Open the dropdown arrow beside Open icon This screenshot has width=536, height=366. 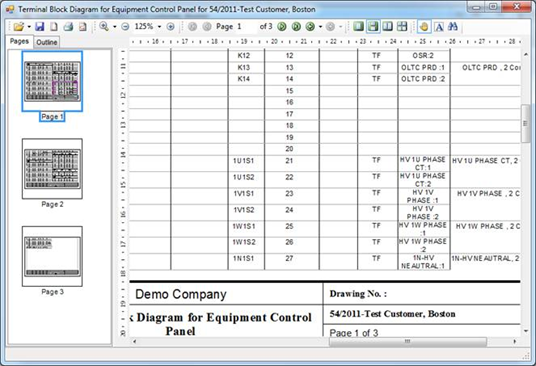(x=29, y=27)
